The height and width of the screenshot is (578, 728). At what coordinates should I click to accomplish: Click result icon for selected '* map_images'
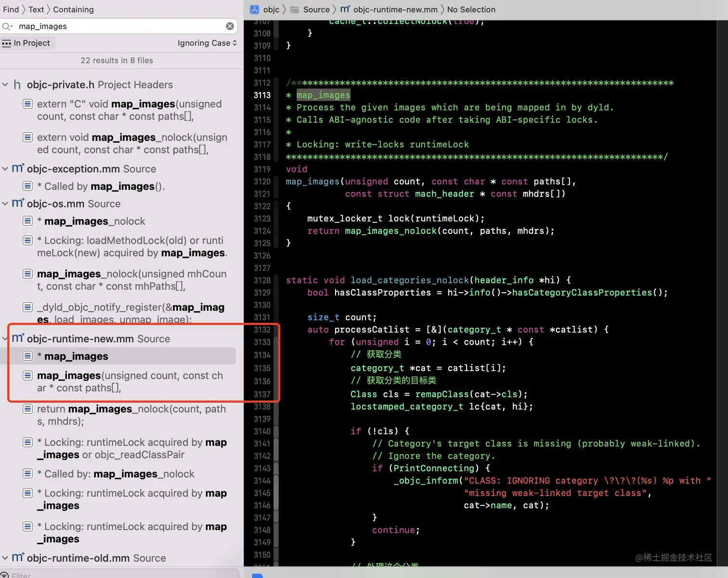(x=28, y=356)
